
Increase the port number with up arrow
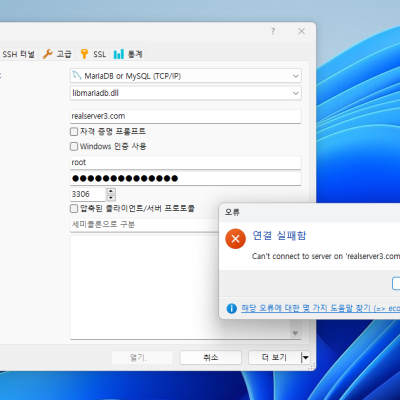(111, 191)
